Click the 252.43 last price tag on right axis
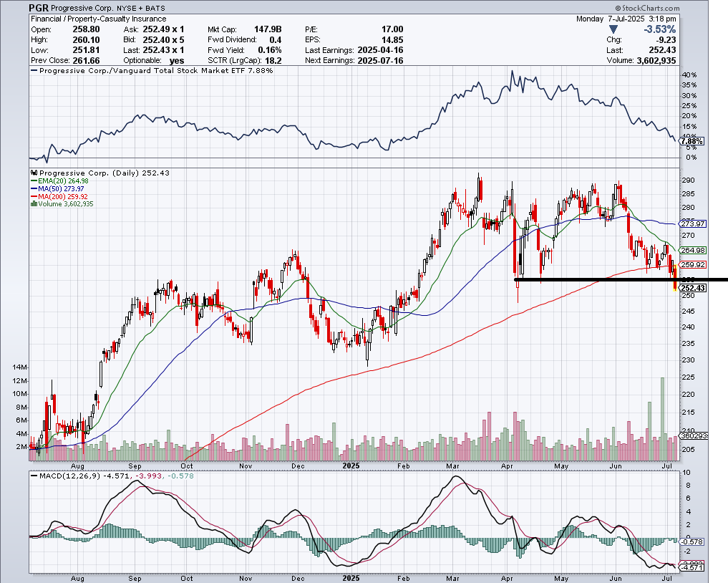Image resolution: width=728 pixels, height=583 pixels. 693,288
